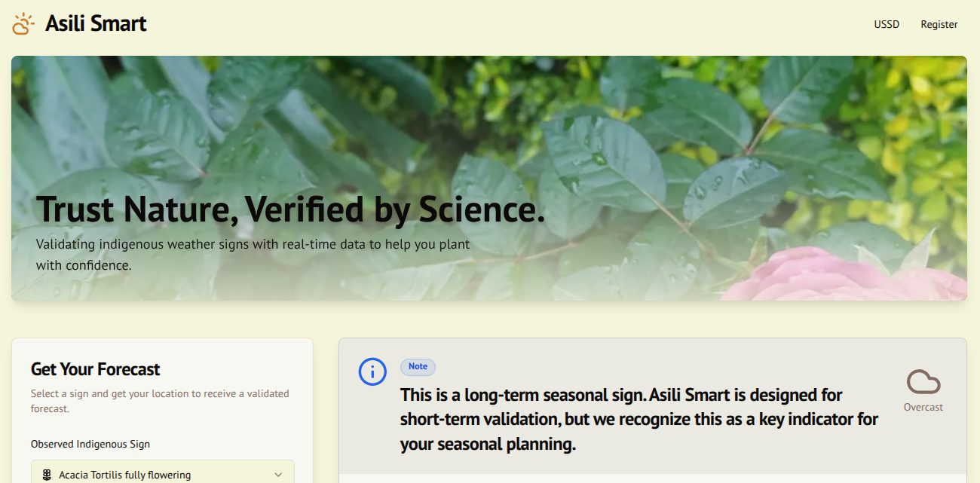The height and width of the screenshot is (483, 980).
Task: Click the Asili Smart brand name
Action: 96,24
